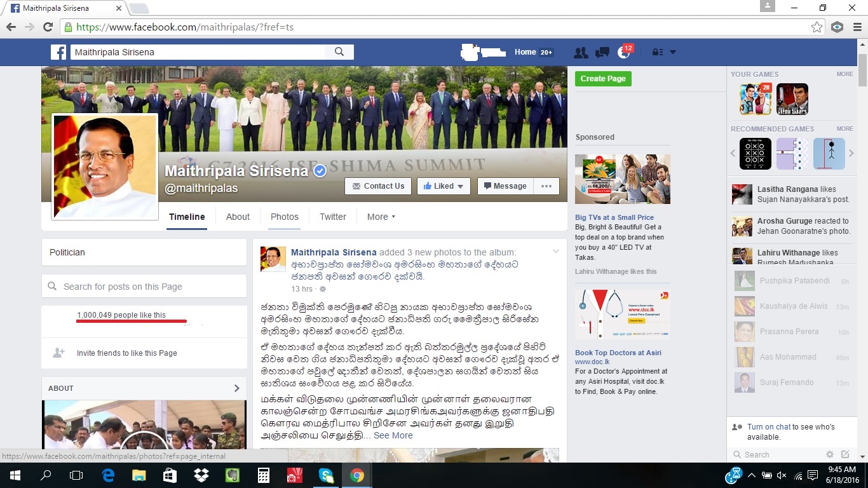Expand the More tab dropdown
The width and height of the screenshot is (868, 488).
click(381, 217)
